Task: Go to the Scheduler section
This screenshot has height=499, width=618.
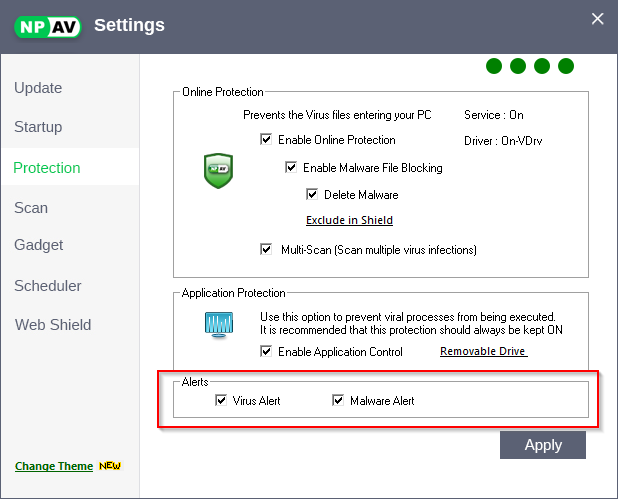Action: tap(48, 286)
